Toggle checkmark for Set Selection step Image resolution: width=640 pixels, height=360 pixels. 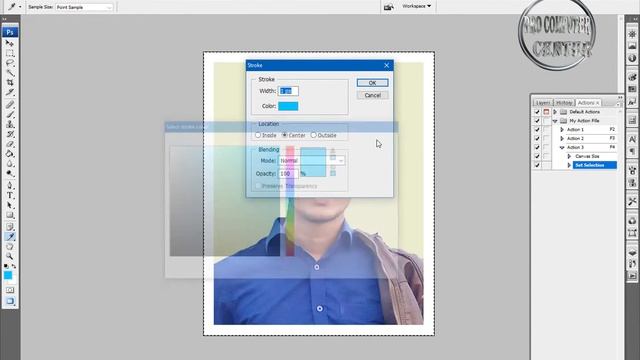click(x=537, y=165)
